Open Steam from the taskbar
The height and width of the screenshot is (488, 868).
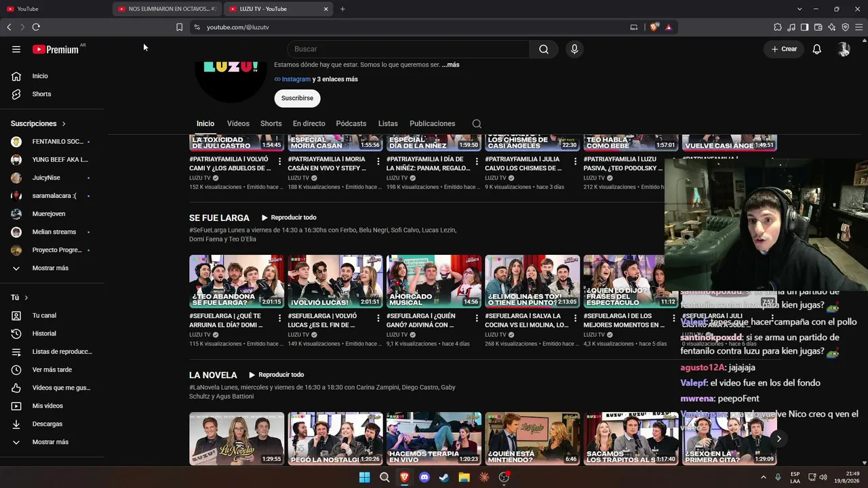coord(444,477)
